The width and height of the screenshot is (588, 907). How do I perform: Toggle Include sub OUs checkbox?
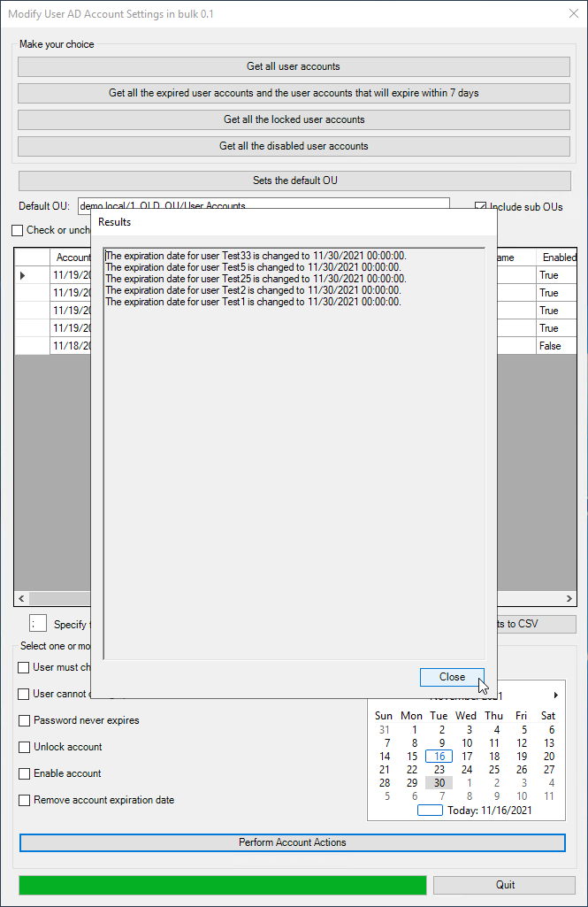point(481,207)
